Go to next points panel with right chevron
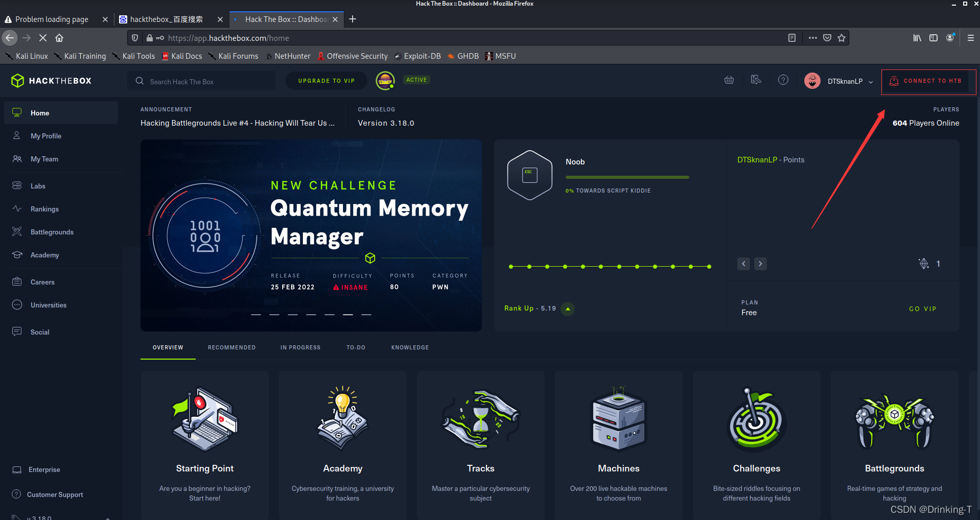Viewport: 980px width, 520px height. coord(760,264)
